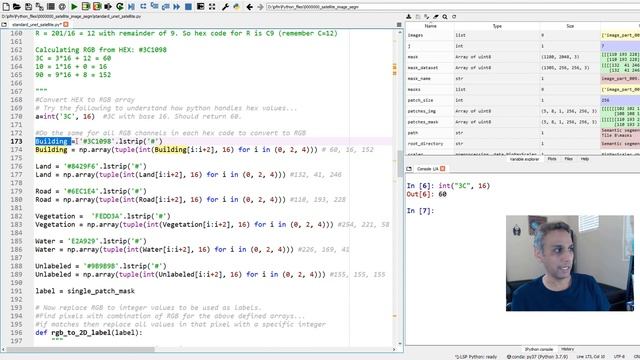Step into function in debugger
Image resolution: width=640 pixels, height=360 pixels.
pos(154,7)
